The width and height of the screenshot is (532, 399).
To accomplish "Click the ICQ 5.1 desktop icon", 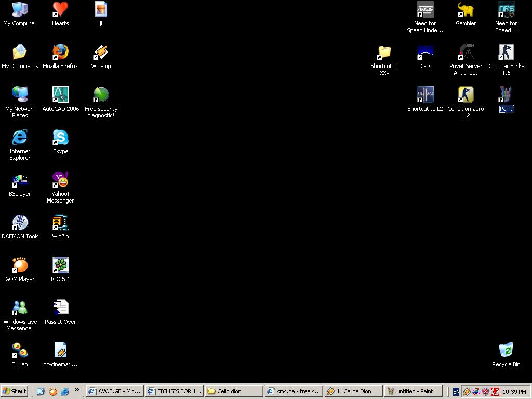I will [x=60, y=265].
